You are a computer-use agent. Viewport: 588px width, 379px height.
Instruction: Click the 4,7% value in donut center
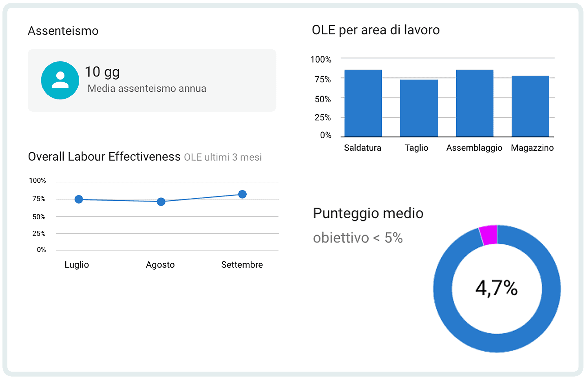click(x=497, y=288)
